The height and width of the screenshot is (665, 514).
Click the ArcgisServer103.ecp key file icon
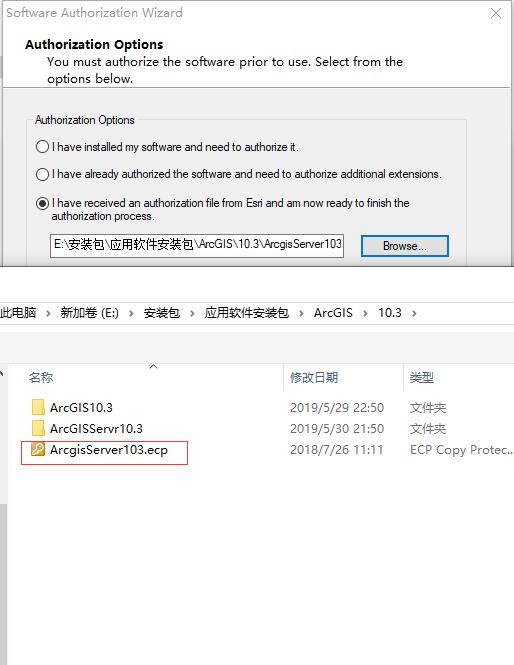pyautogui.click(x=38, y=449)
